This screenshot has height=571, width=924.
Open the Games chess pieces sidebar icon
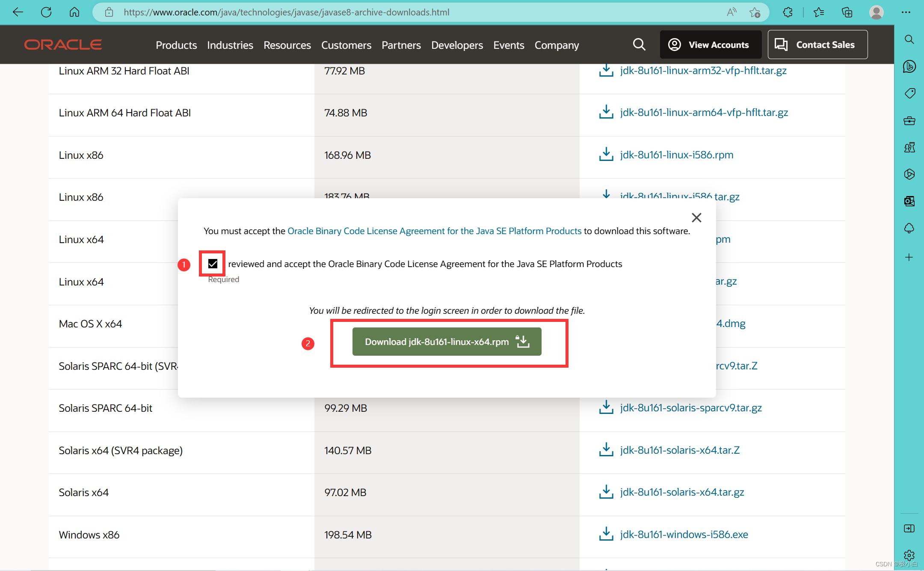[x=909, y=148]
